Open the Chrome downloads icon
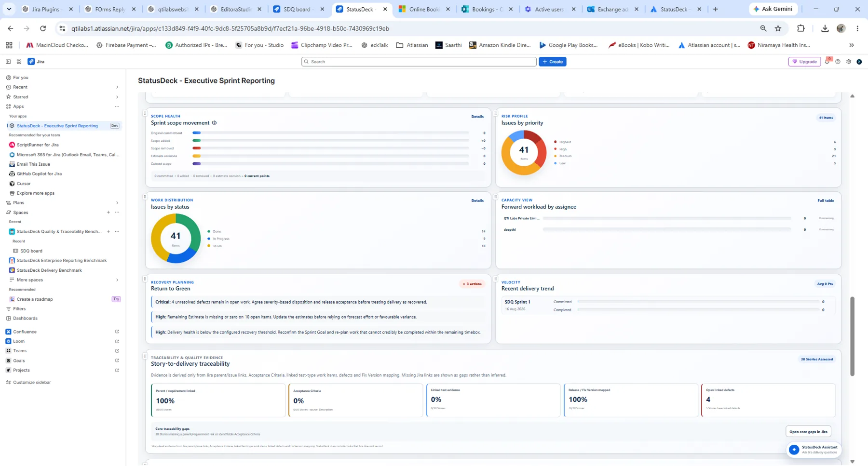Image resolution: width=868 pixels, height=466 pixels. pyautogui.click(x=825, y=28)
